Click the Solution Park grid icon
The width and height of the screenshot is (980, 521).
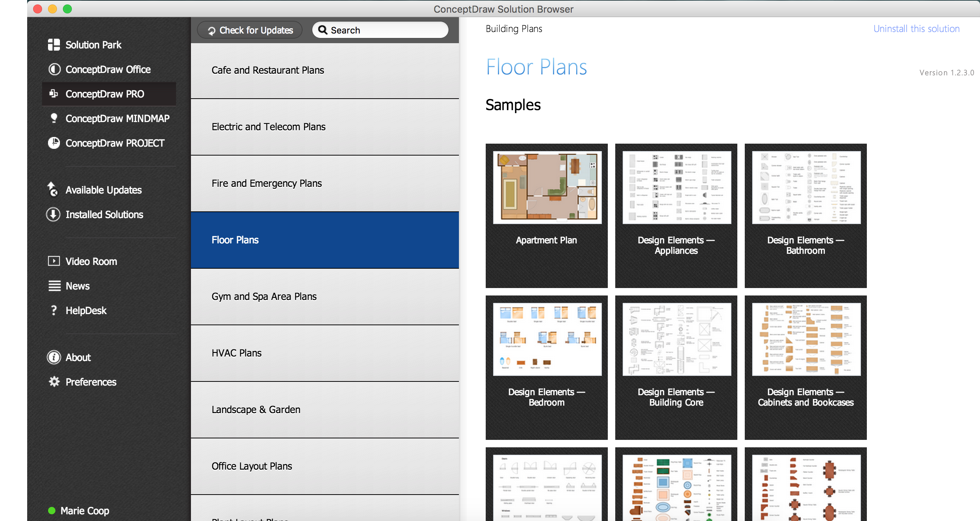tap(54, 45)
